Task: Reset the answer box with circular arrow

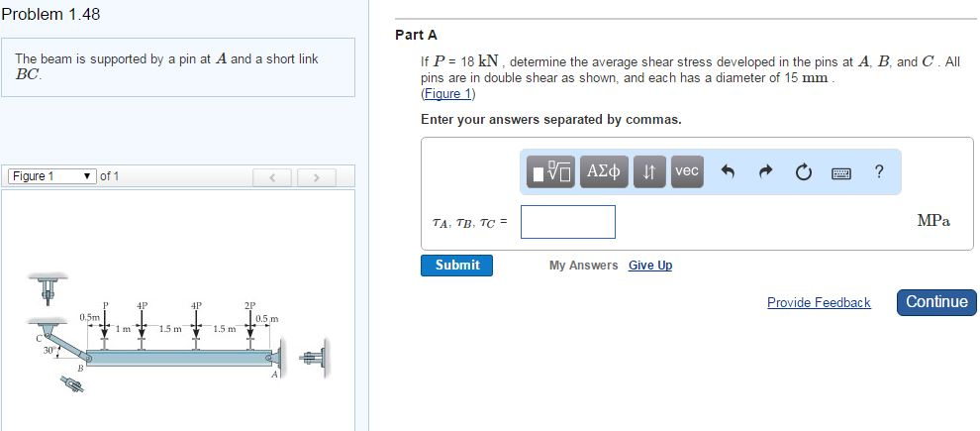Action: click(802, 172)
